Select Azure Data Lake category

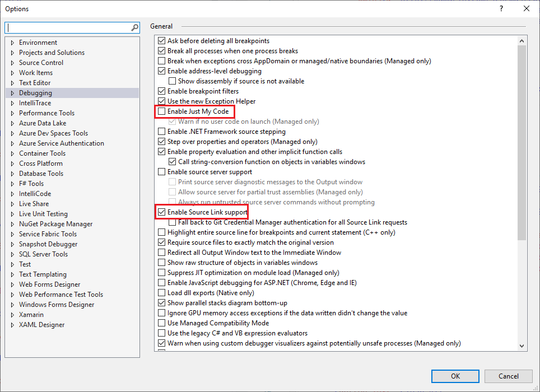point(43,123)
